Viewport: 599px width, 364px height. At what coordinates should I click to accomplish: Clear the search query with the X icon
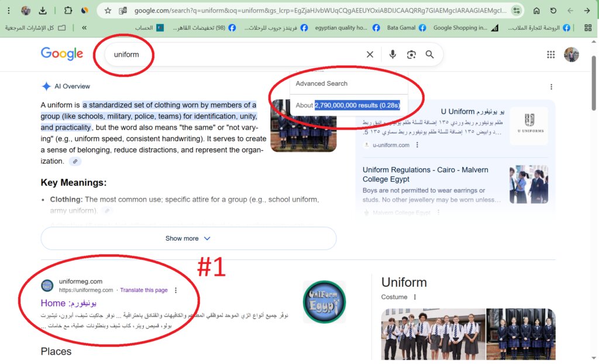(x=370, y=54)
